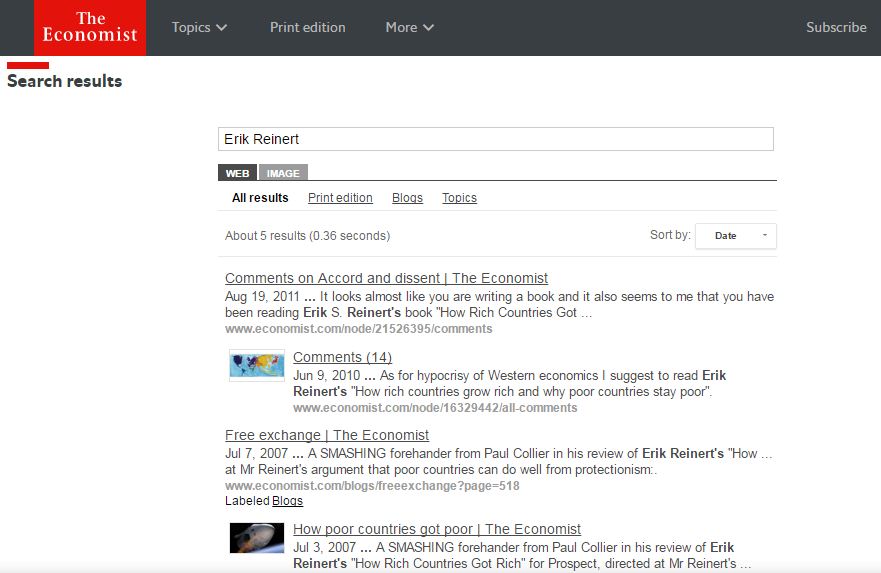Viewport: 881px width, 573px height.
Task: Click the world map thumbnail
Action: [257, 365]
